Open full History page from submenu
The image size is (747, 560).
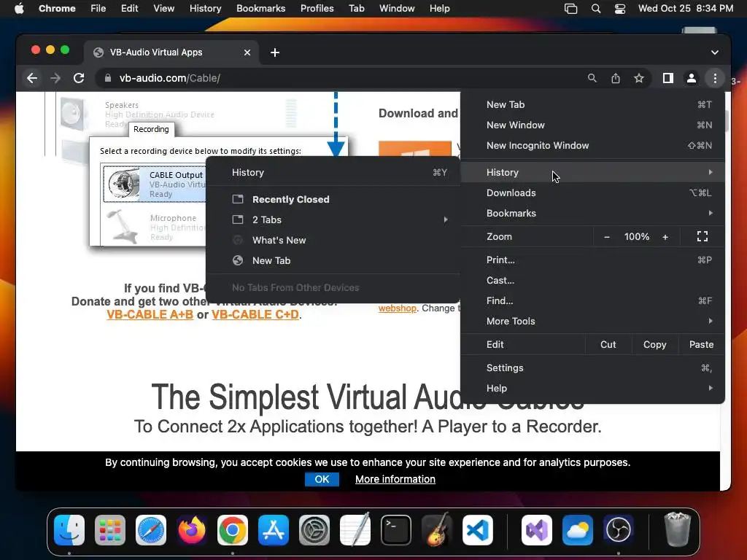pos(333,172)
